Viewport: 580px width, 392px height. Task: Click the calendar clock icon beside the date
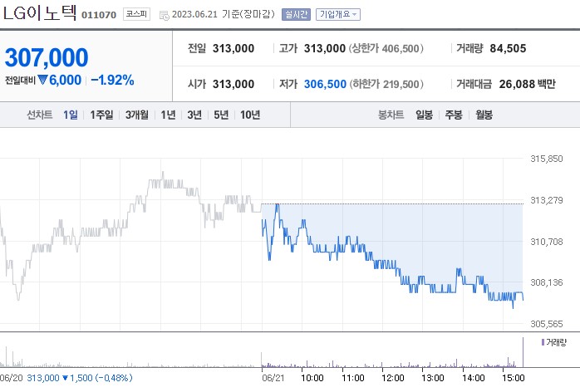164,15
